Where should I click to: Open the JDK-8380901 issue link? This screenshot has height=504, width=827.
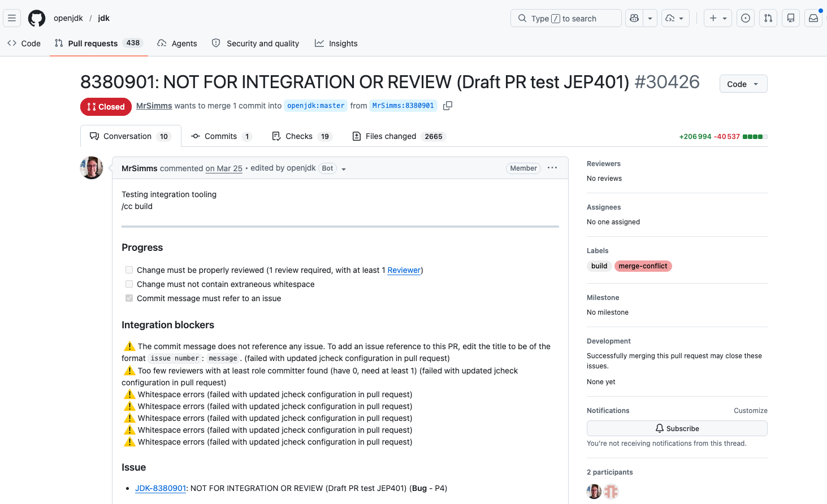[161, 488]
